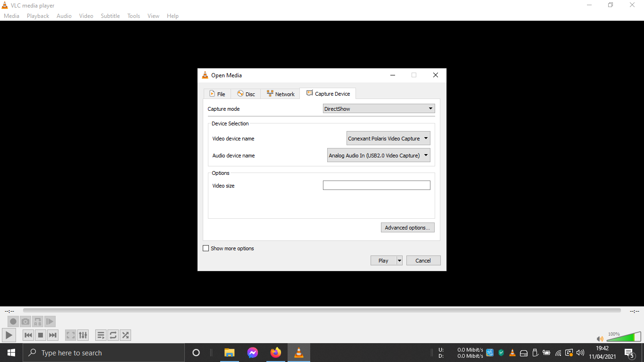This screenshot has width=644, height=362.
Task: Open the Playback menu
Action: coord(38,16)
